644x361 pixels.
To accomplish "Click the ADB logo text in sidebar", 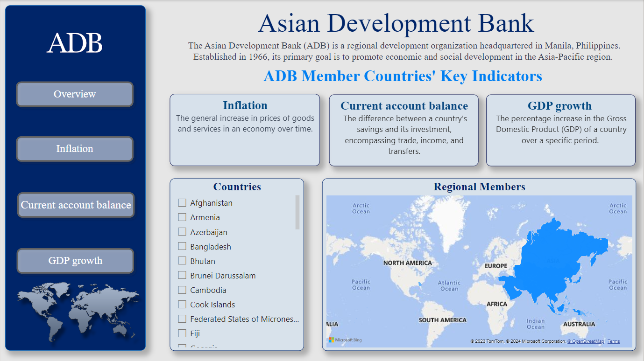I will 75,43.
